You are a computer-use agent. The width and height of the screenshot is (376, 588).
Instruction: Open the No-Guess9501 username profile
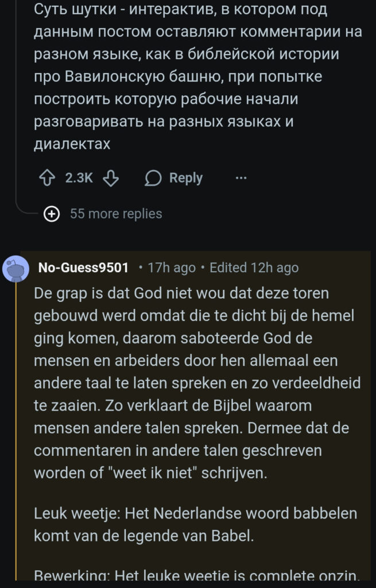pyautogui.click(x=83, y=268)
